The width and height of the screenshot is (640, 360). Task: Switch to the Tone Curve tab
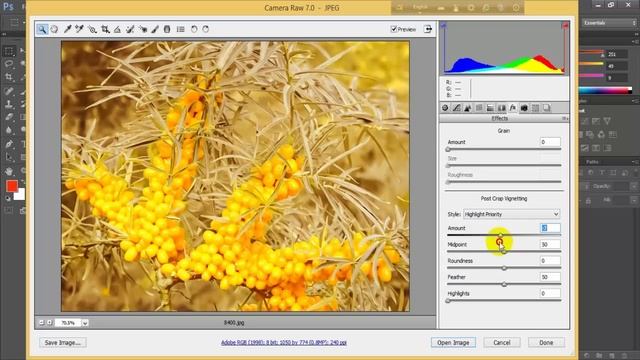pos(456,108)
